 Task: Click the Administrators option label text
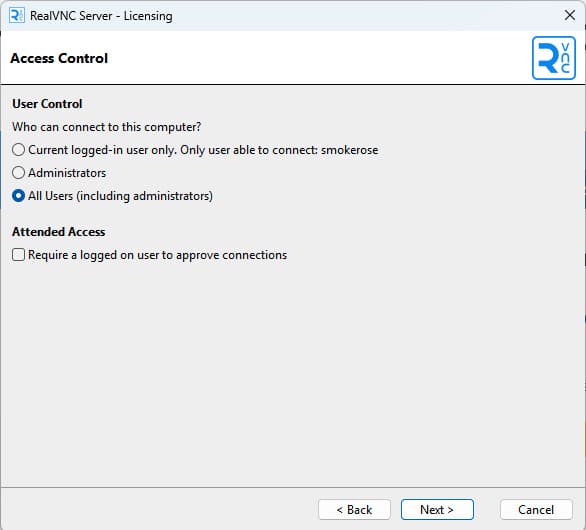(x=67, y=173)
